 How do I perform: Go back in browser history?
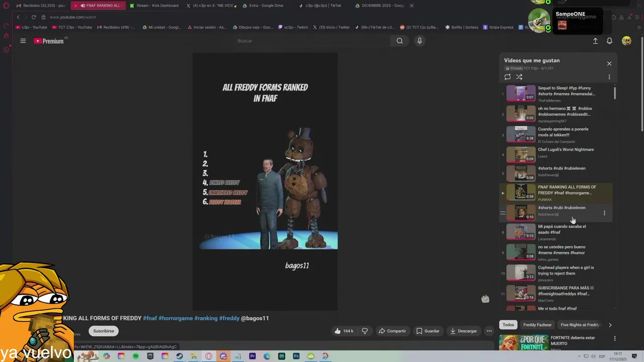click(x=18, y=17)
